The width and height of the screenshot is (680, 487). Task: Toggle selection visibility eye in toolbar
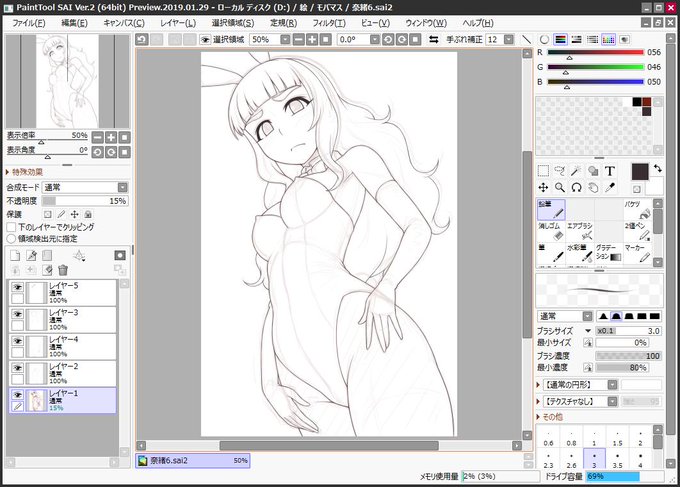pos(205,39)
